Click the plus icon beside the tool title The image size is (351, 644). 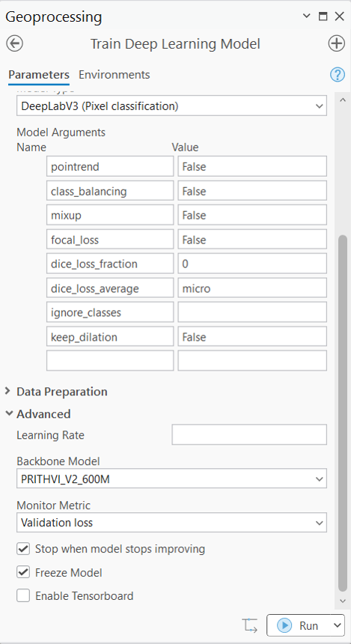click(336, 43)
